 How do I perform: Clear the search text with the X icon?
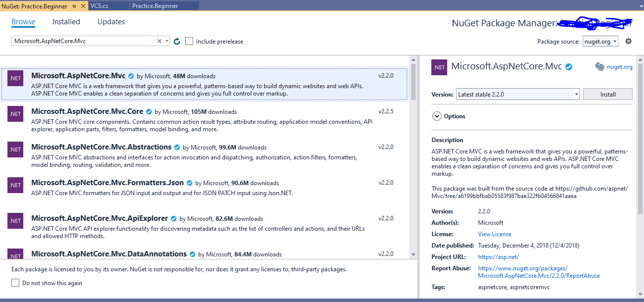[x=160, y=41]
